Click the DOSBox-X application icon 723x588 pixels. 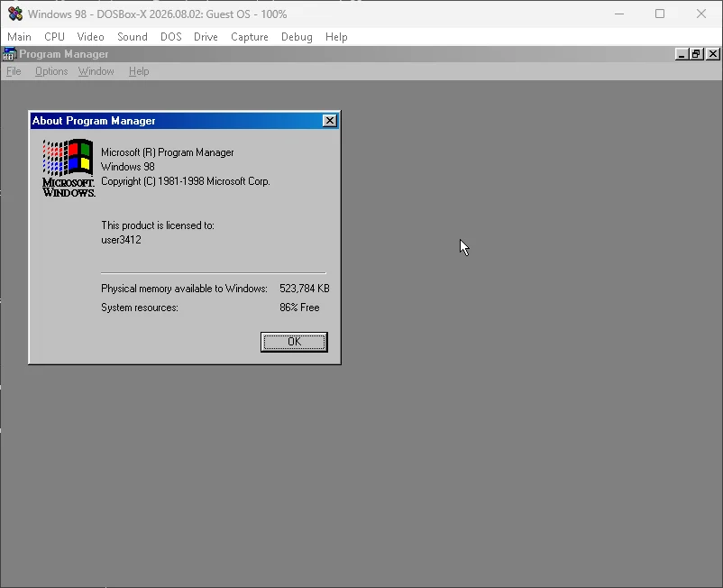15,14
